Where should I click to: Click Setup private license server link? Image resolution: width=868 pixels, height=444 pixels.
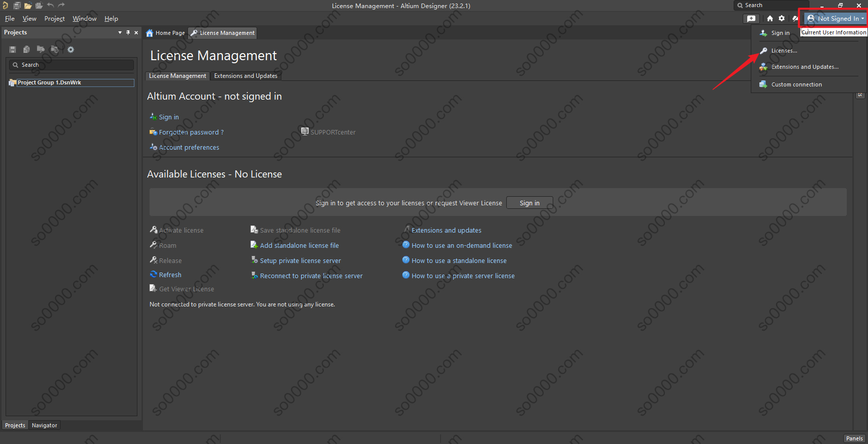[300, 260]
